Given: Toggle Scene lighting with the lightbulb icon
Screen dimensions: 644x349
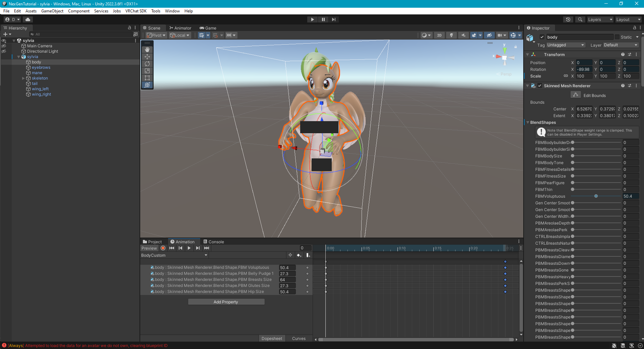Looking at the screenshot, I should coord(451,35).
